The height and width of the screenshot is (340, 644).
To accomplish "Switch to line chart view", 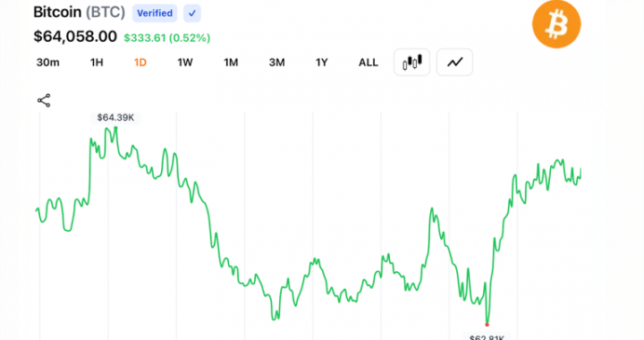I will 454,63.
